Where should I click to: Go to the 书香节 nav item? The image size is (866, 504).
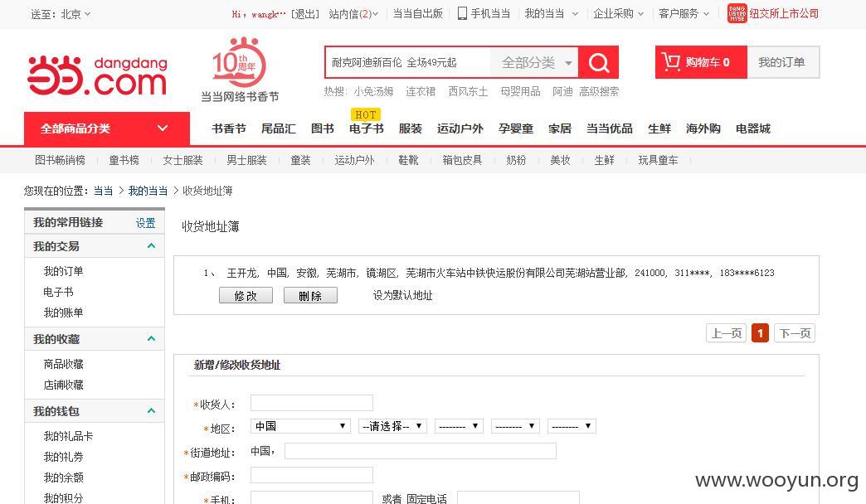pos(229,128)
